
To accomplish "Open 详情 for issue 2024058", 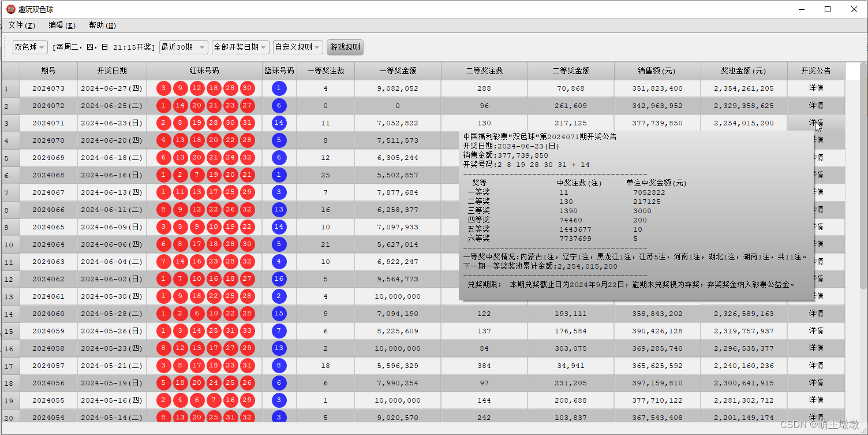I will [816, 348].
